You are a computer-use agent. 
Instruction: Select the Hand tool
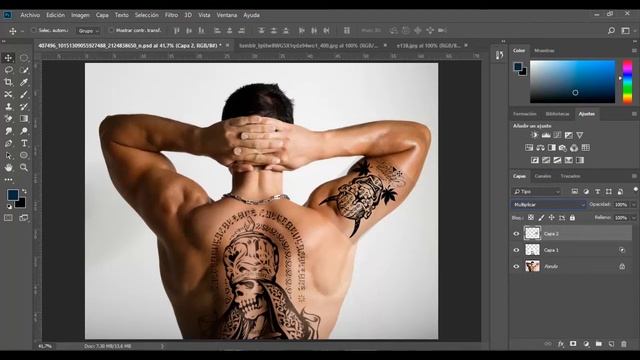click(x=8, y=167)
